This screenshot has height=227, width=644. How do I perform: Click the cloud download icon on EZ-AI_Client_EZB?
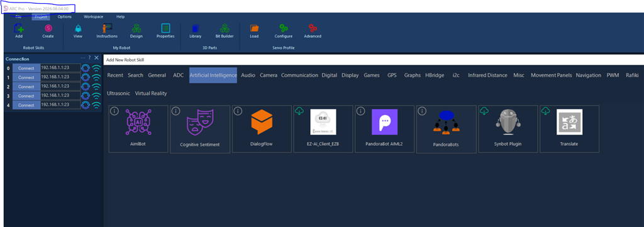pos(299,111)
